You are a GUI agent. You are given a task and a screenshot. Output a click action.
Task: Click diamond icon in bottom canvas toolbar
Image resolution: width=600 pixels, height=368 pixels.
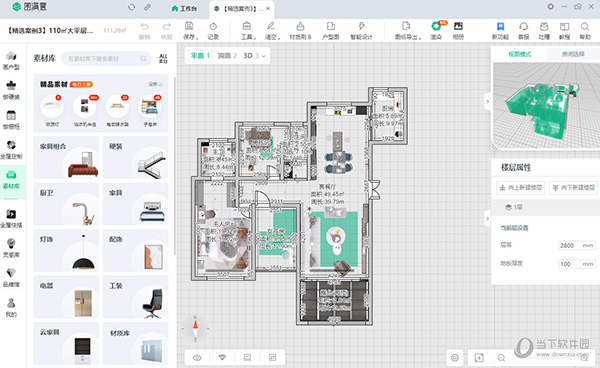tap(222, 358)
